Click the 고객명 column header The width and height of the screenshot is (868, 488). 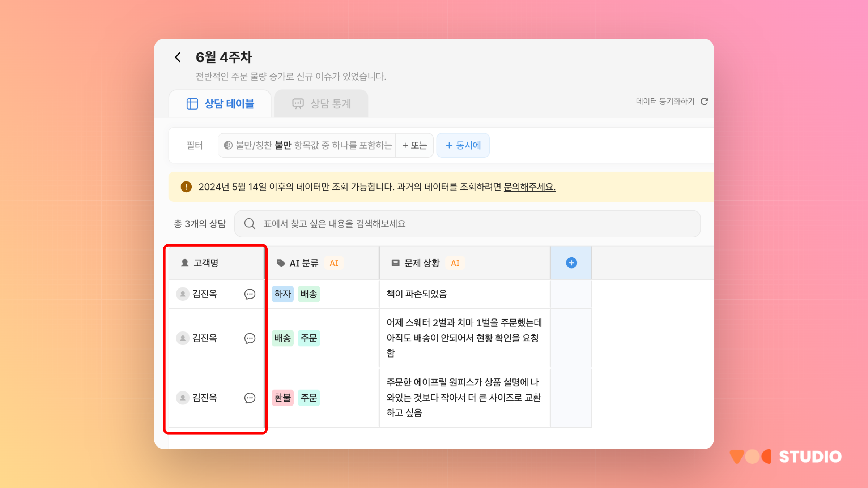point(216,263)
